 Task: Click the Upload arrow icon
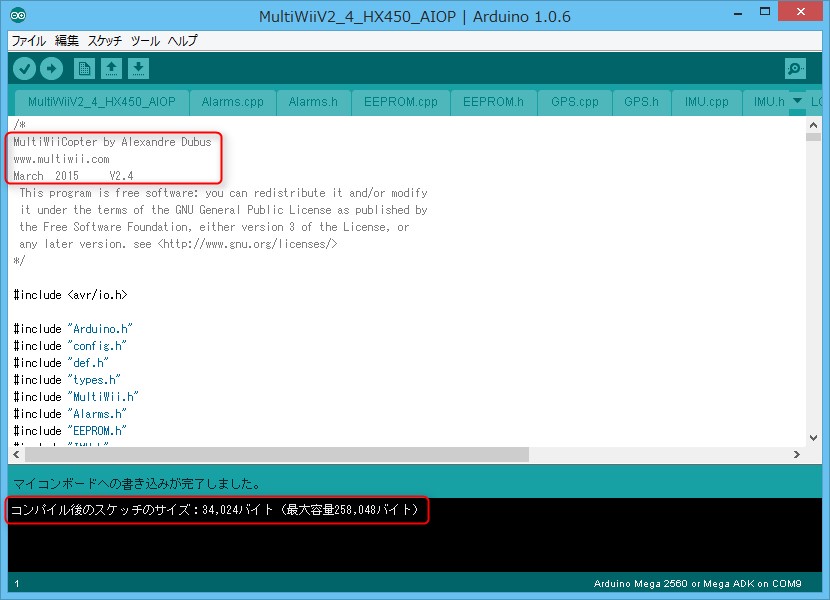[51, 68]
